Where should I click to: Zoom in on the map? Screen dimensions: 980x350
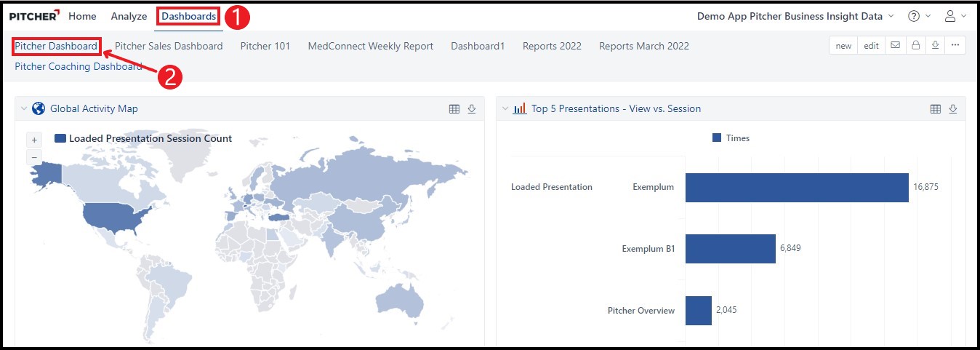pyautogui.click(x=34, y=140)
